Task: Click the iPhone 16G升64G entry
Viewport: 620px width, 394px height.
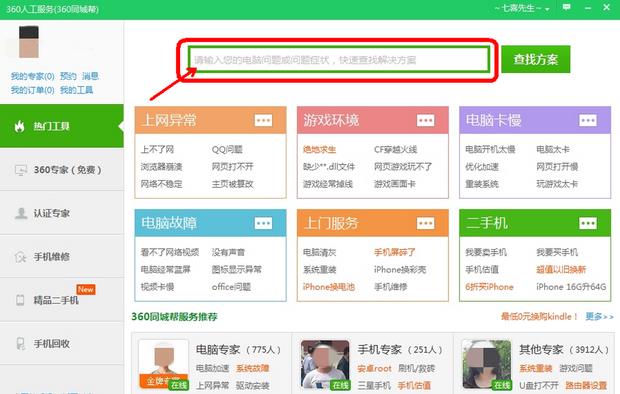Action: [571, 287]
